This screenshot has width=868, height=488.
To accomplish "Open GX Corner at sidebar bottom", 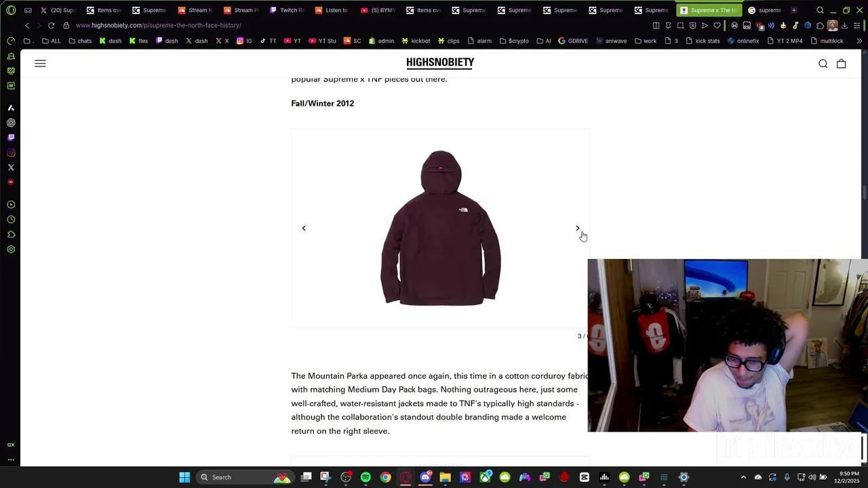I will (11, 445).
